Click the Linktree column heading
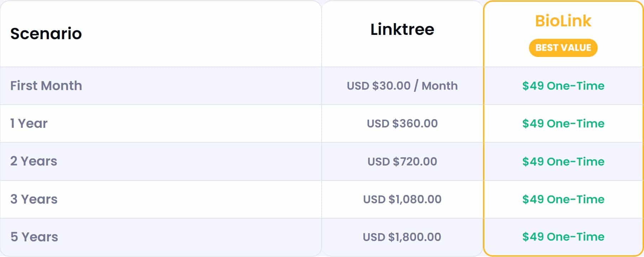The image size is (644, 257). coord(402,30)
